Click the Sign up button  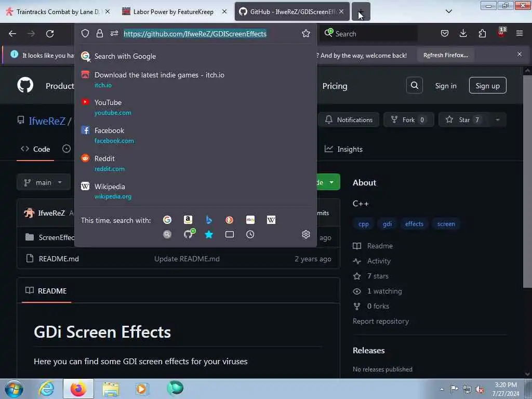pyautogui.click(x=487, y=86)
